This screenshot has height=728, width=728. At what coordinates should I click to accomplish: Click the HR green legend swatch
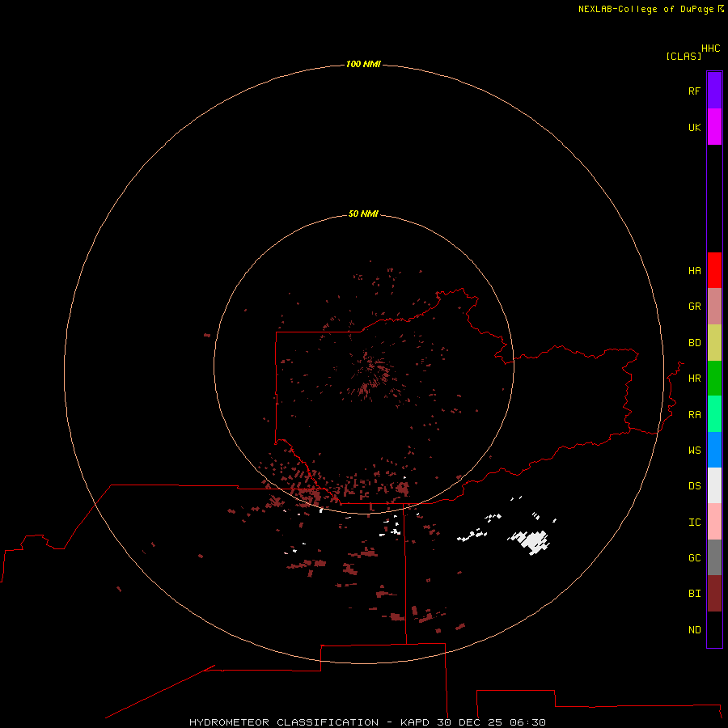click(714, 379)
